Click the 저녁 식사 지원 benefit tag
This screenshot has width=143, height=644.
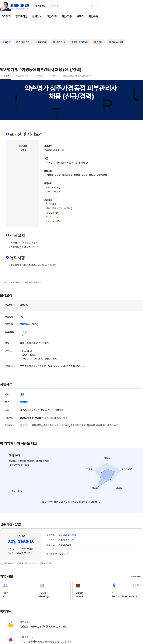[x=116, y=42]
